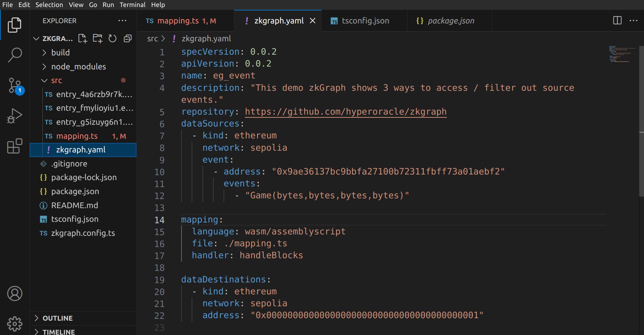Open zkgraph.config.ts in explorer
This screenshot has height=335, width=644.
(83, 233)
